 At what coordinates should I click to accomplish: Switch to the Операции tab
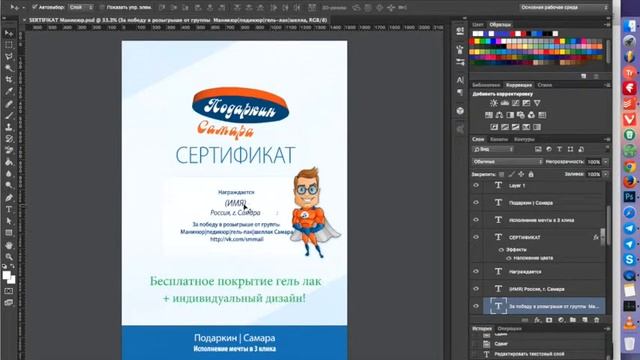(x=509, y=328)
